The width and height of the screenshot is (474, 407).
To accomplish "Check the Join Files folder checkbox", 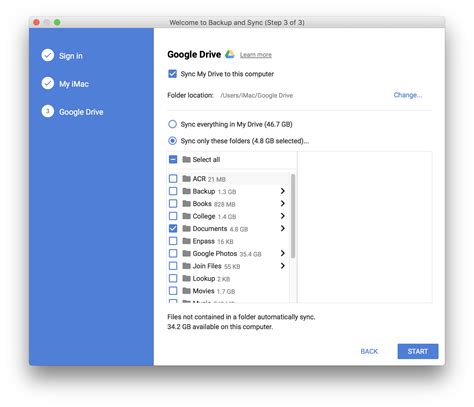I will click(173, 266).
